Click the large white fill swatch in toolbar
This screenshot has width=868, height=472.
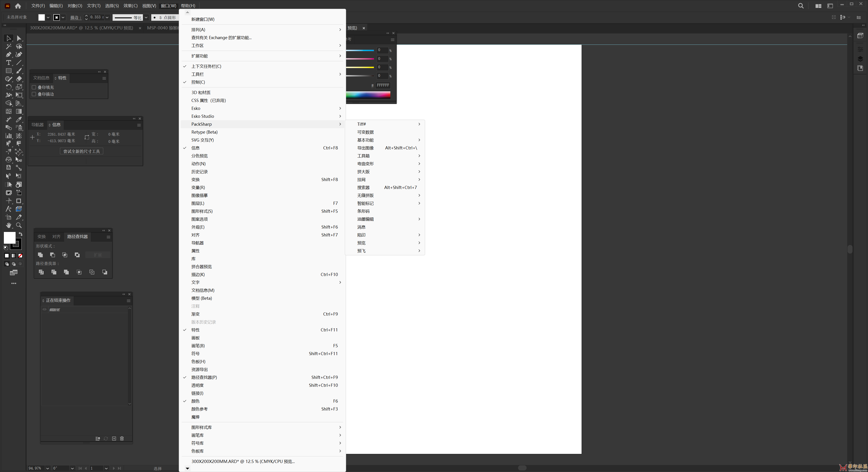point(9,238)
